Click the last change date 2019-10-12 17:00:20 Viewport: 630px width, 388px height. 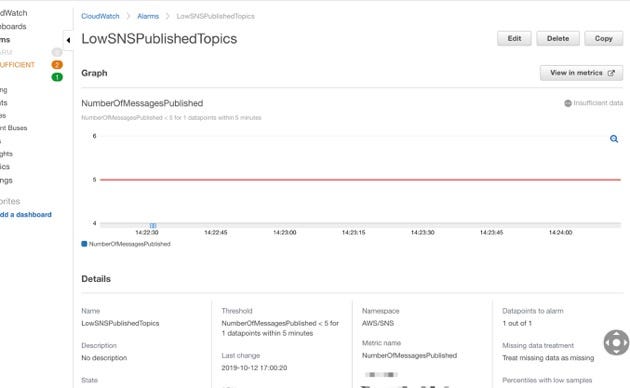pyautogui.click(x=254, y=368)
